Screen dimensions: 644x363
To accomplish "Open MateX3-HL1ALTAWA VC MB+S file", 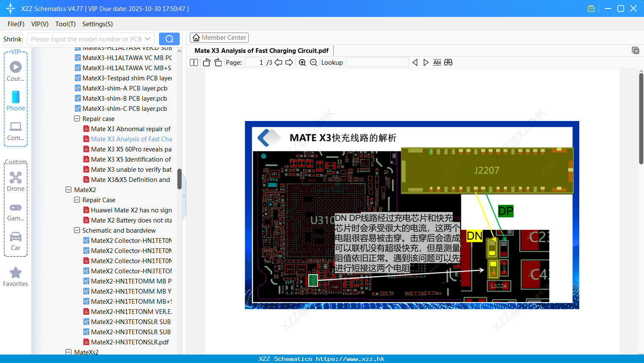I will [123, 68].
